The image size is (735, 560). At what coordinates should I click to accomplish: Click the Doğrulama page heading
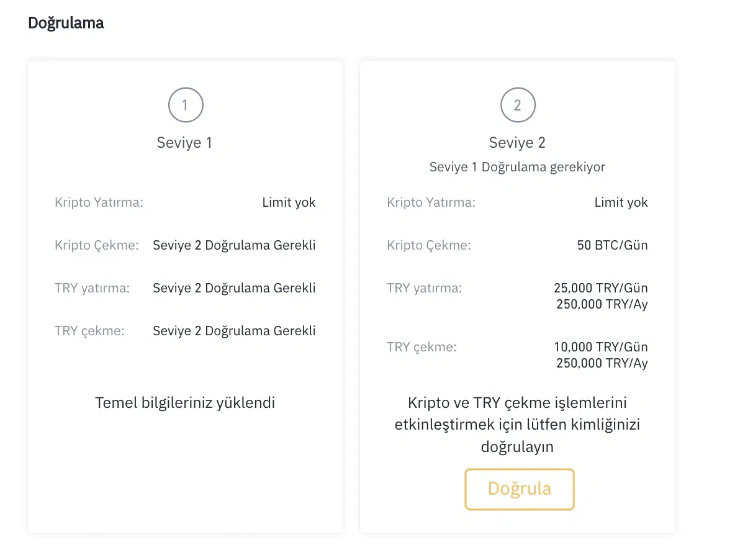click(66, 24)
